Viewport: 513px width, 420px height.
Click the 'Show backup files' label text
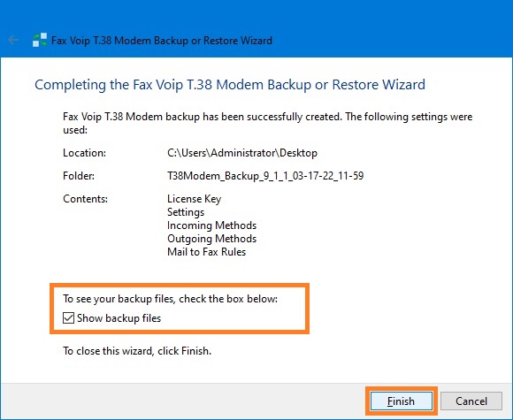coord(119,318)
